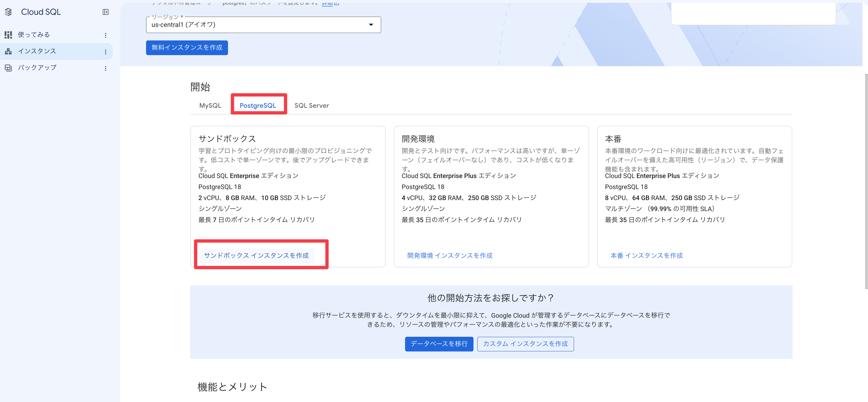Collapse the Cloud SQL sidebar panel

pyautogui.click(x=105, y=12)
